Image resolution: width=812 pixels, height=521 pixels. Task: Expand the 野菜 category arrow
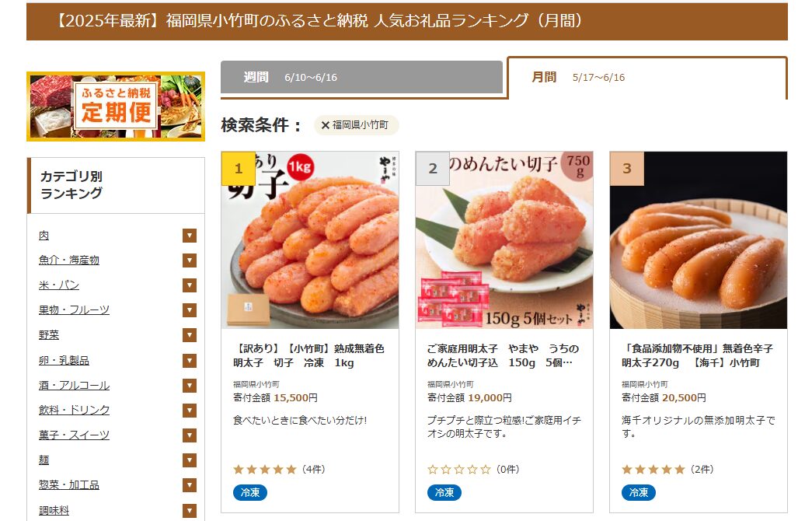(x=190, y=335)
